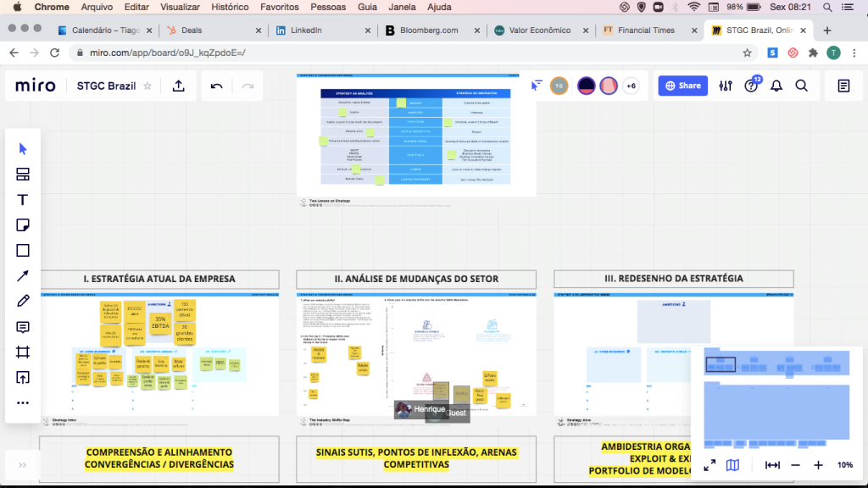868x488 pixels.
Task: Open more tools ellipsis in toolbar
Action: pos(23,402)
